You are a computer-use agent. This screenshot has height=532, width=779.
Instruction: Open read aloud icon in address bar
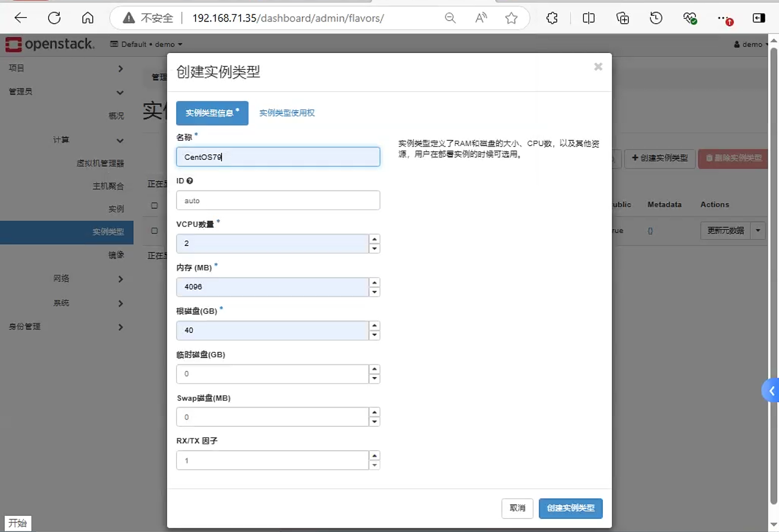pyautogui.click(x=481, y=18)
